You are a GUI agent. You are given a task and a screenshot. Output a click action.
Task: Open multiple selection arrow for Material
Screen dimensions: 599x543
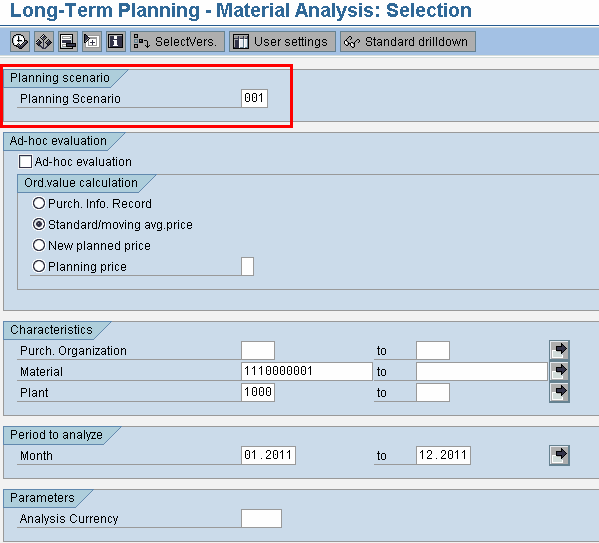point(559,371)
